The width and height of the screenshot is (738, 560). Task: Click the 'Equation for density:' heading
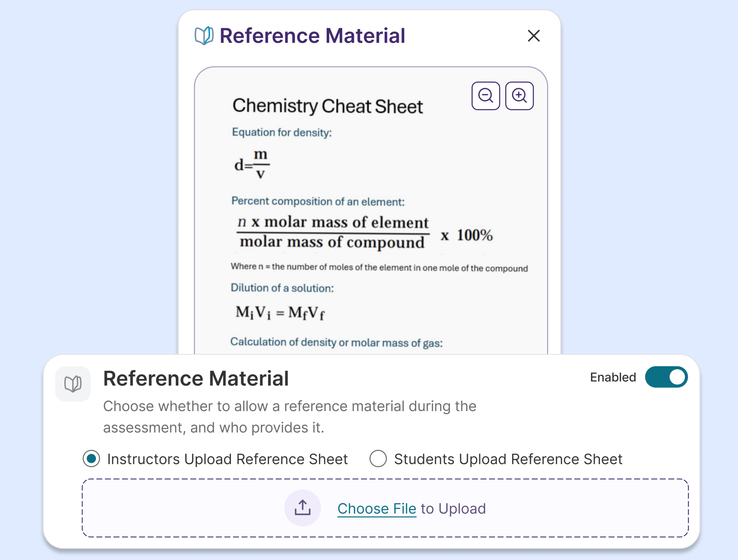[x=282, y=132]
